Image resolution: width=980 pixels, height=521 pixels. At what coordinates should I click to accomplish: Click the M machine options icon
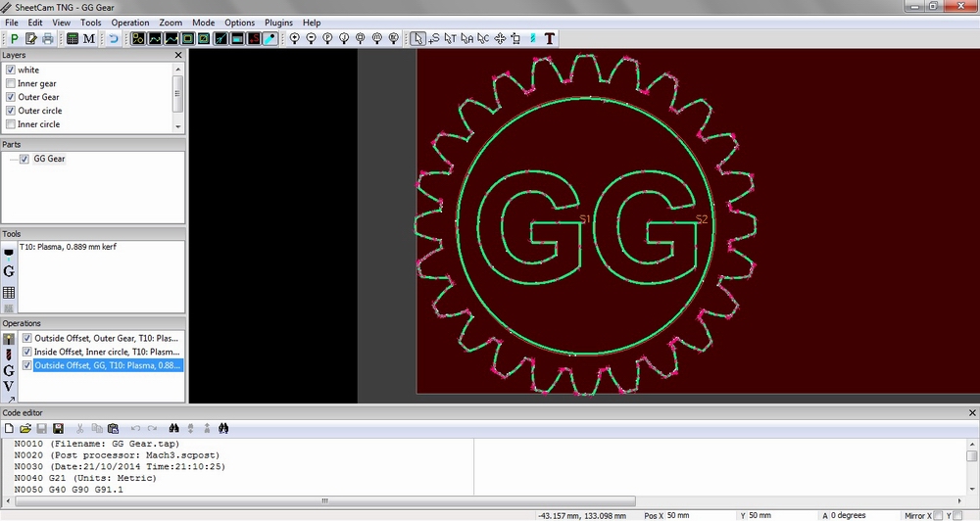(x=89, y=39)
